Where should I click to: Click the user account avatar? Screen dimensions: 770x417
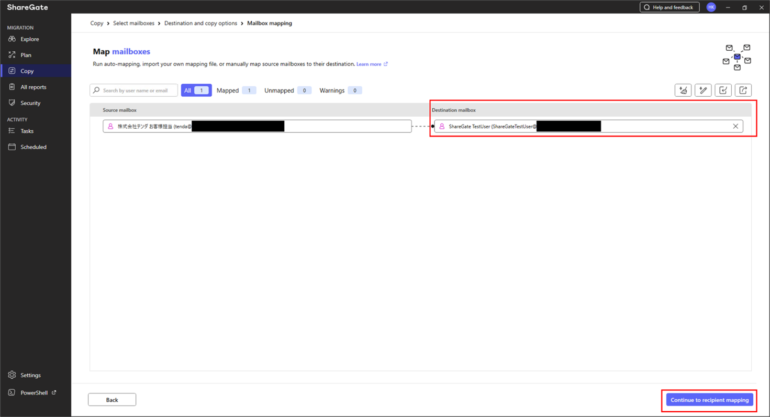point(711,7)
